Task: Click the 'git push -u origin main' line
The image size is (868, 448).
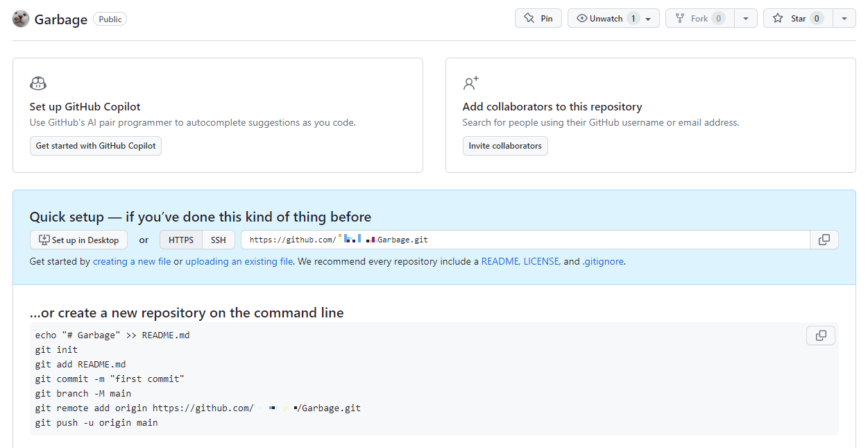Action: (96, 422)
